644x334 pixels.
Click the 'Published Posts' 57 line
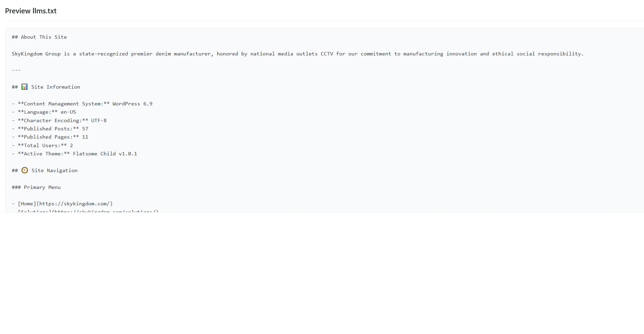coord(50,129)
